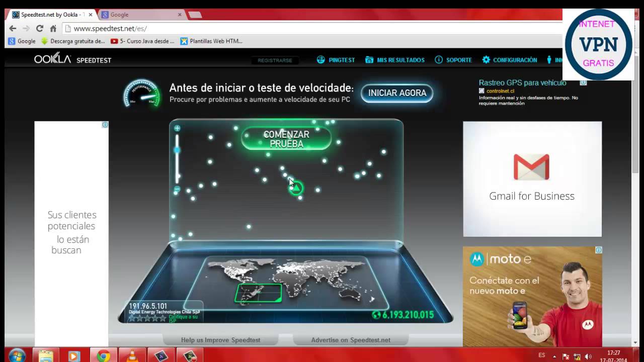Click the REGISTRARSE button
Screen dimensions: 644x362
[275, 60]
